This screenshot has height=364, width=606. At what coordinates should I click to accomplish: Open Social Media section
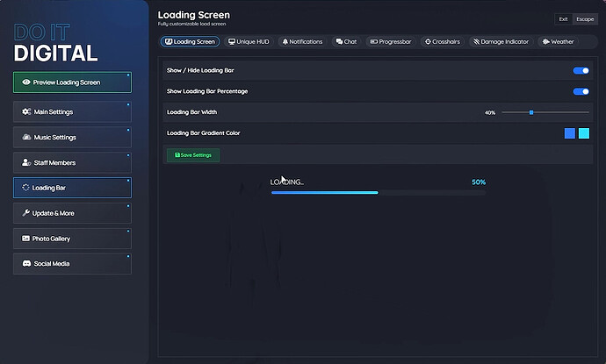pos(72,264)
